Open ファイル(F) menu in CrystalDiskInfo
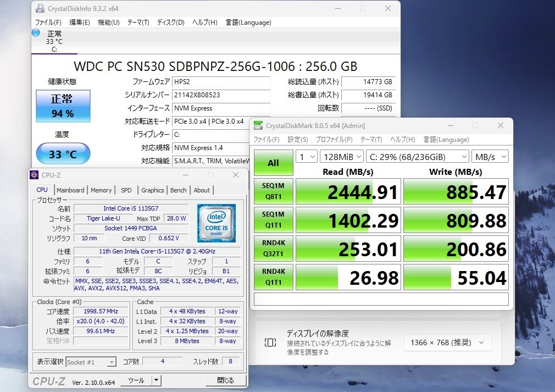The image size is (555, 392). click(x=48, y=23)
